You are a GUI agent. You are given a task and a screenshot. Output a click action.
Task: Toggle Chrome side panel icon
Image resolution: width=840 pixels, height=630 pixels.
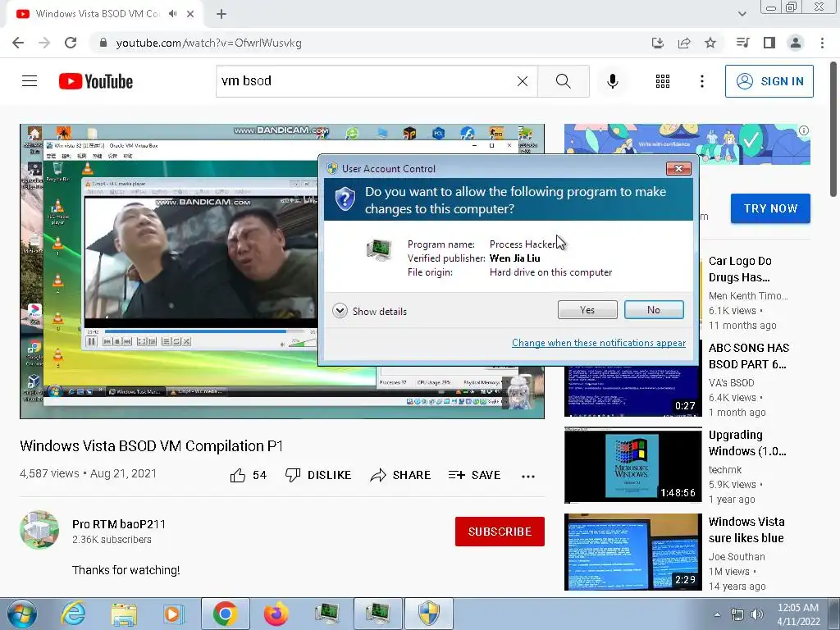click(x=769, y=43)
